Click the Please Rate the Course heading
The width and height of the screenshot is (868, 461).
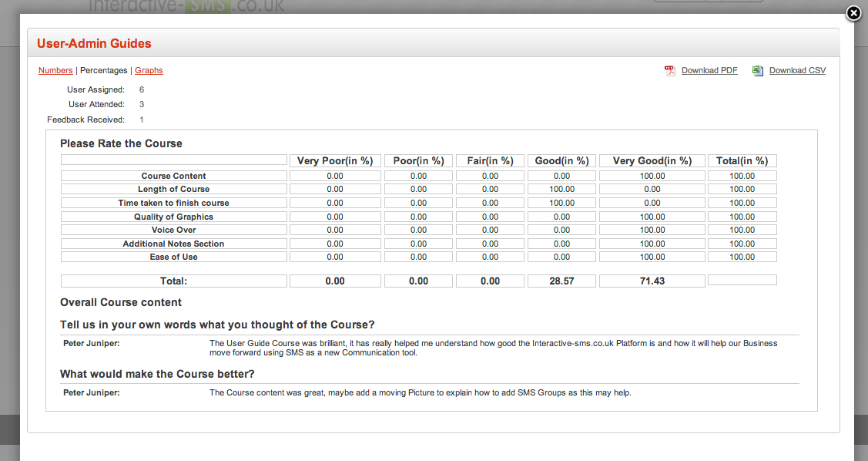pyautogui.click(x=121, y=143)
